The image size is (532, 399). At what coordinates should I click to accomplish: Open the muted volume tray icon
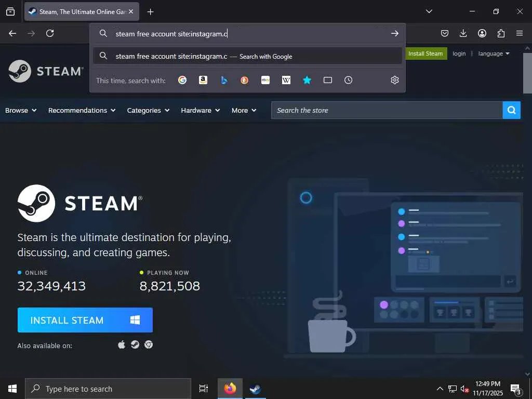(x=465, y=389)
